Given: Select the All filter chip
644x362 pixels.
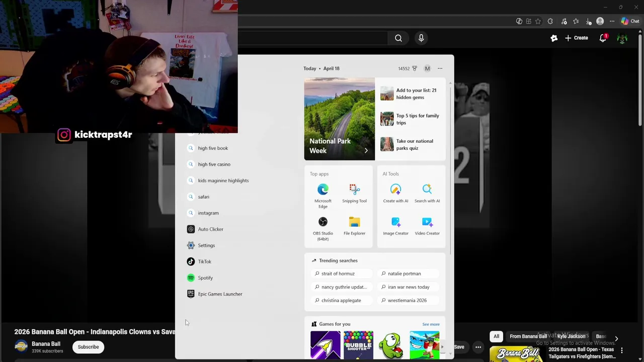Looking at the screenshot, I should point(496,336).
